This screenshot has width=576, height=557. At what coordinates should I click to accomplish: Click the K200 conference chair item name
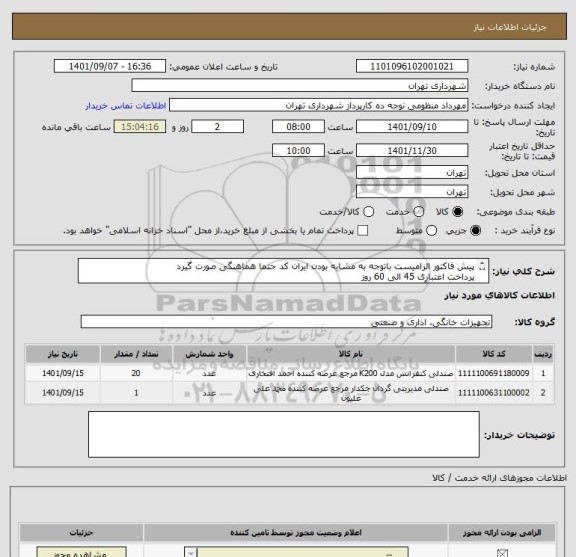pyautogui.click(x=351, y=373)
